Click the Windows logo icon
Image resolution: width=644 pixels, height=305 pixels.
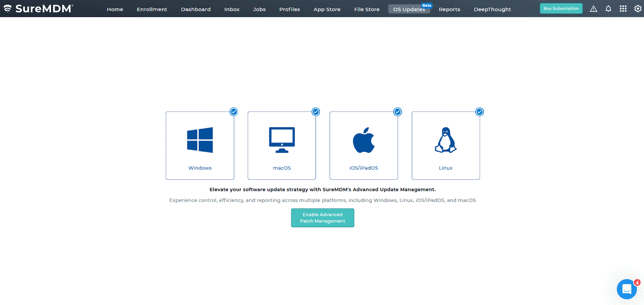(x=200, y=140)
